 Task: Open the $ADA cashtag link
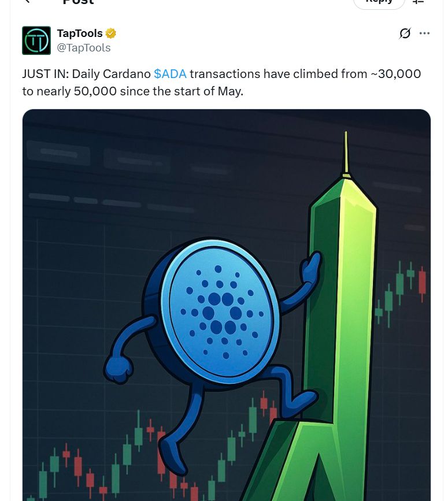pyautogui.click(x=170, y=74)
